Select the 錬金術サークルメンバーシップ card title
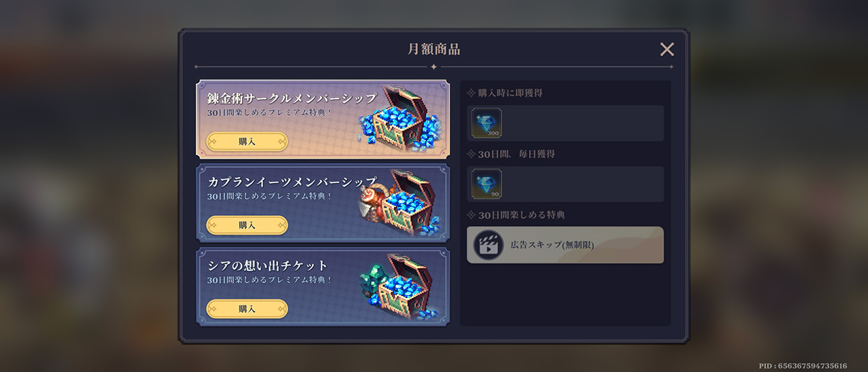 pyautogui.click(x=292, y=98)
